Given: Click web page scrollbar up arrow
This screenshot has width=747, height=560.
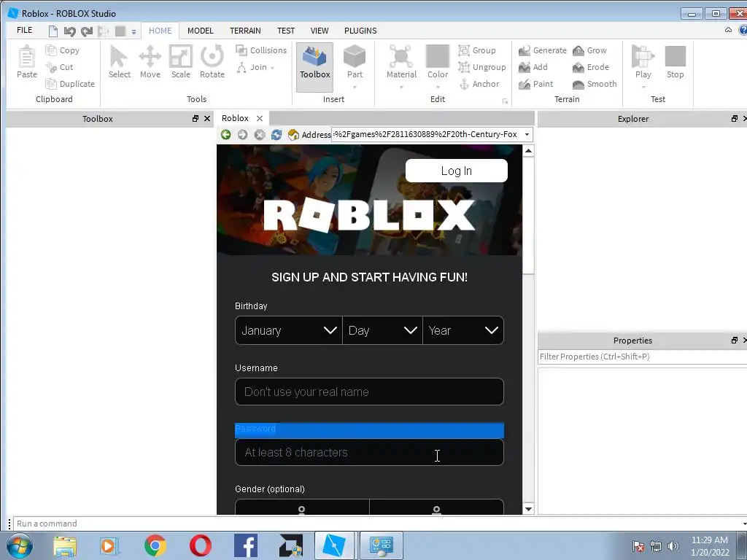Looking at the screenshot, I should (528, 151).
